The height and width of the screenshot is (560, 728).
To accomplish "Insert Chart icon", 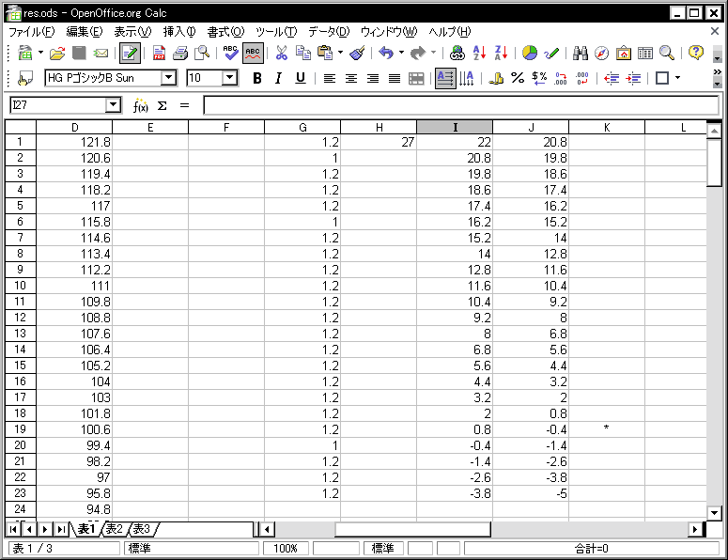I will tap(530, 53).
